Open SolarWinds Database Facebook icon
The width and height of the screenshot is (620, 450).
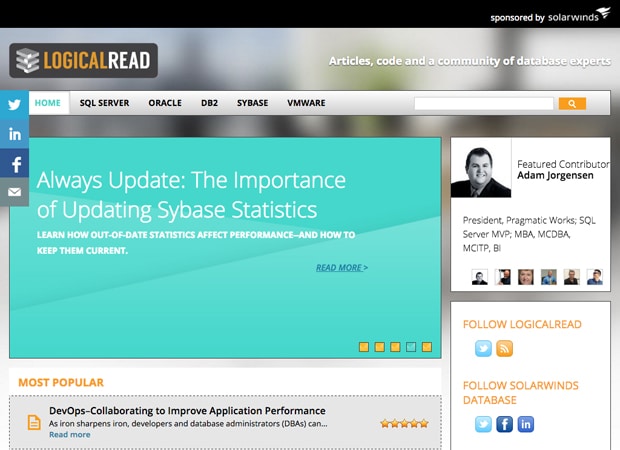pyautogui.click(x=505, y=424)
